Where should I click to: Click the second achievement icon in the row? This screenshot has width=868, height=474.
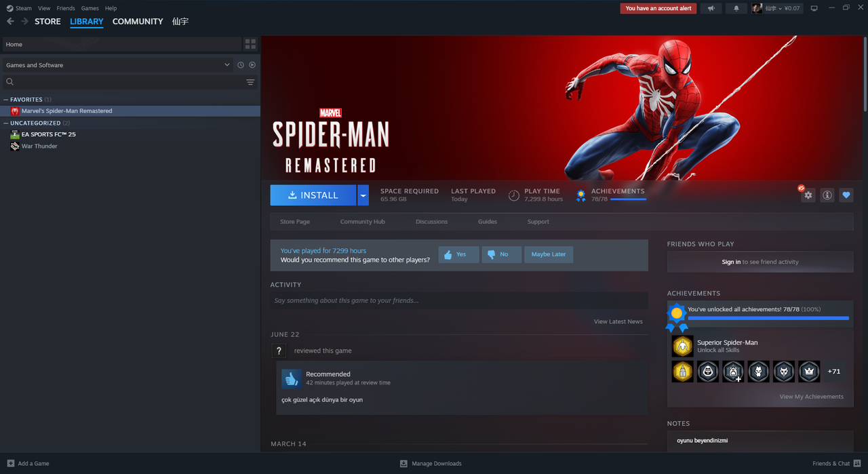point(708,372)
